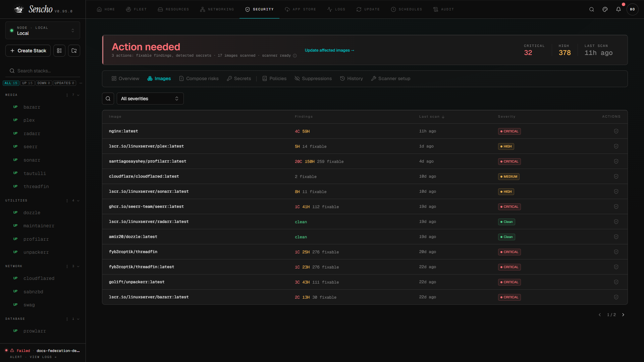Click View Logs in the failed alert
Image resolution: width=644 pixels, height=362 pixels.
(43, 357)
